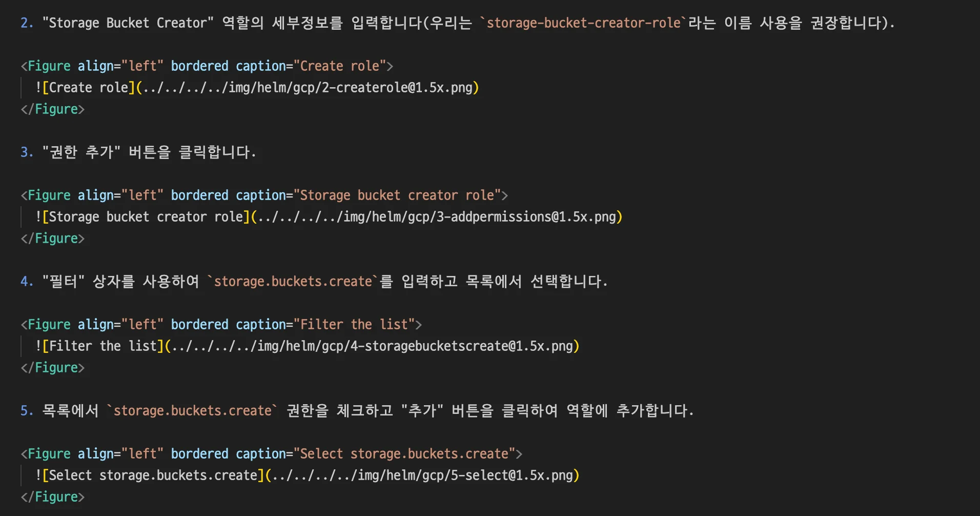The height and width of the screenshot is (516, 980).
Task: Click `storage.buckets.create` code in step 4
Action: click(x=291, y=281)
